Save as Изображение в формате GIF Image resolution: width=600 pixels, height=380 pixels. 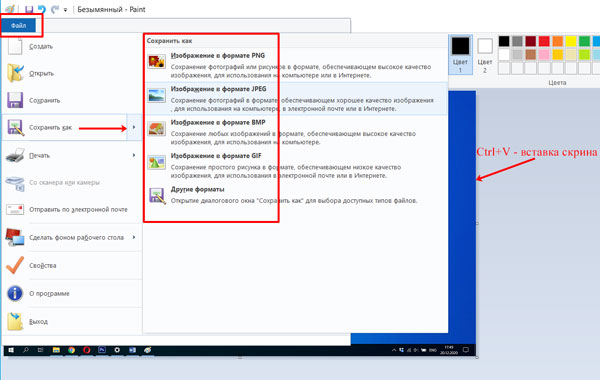[295, 165]
